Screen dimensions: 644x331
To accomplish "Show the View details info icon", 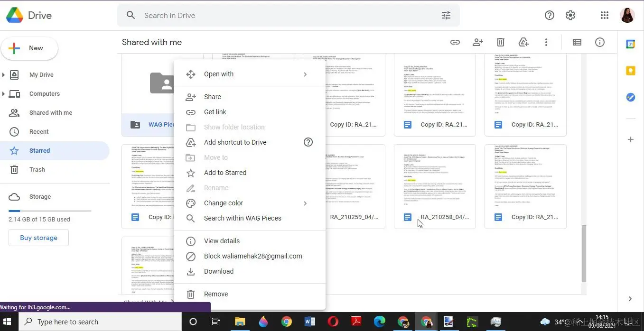I will tap(600, 42).
